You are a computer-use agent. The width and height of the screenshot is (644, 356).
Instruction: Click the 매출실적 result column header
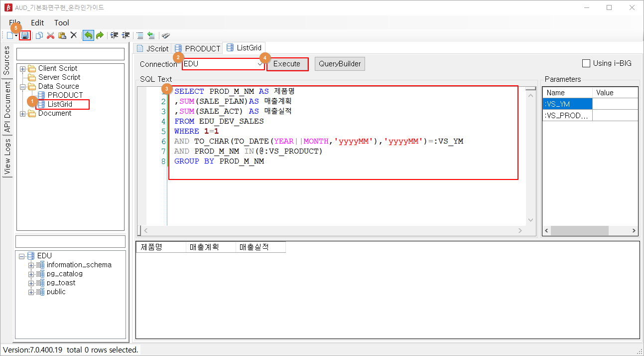(x=260, y=247)
